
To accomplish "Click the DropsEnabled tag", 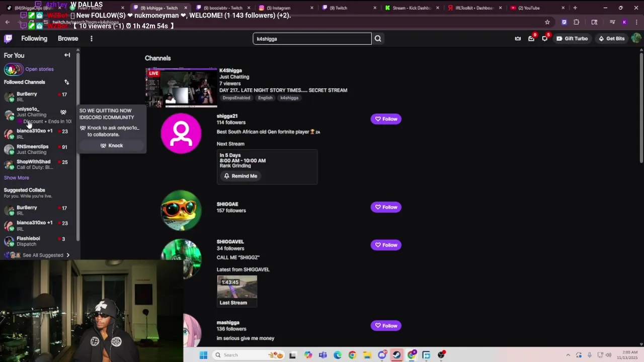I will [236, 98].
